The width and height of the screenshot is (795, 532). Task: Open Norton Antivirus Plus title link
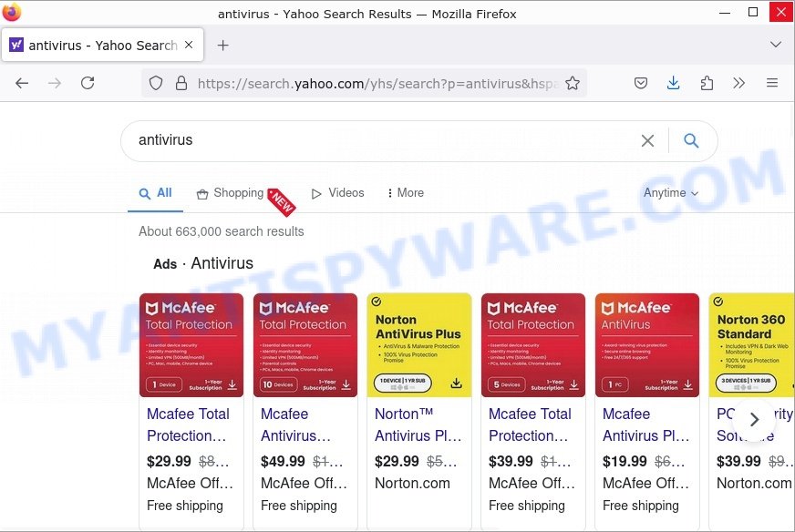(x=418, y=425)
